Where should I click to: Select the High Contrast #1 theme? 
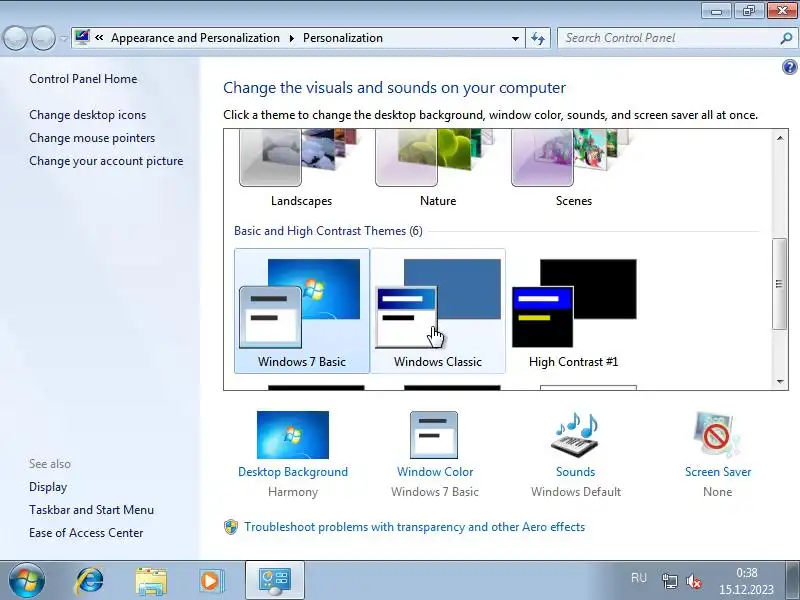click(574, 311)
